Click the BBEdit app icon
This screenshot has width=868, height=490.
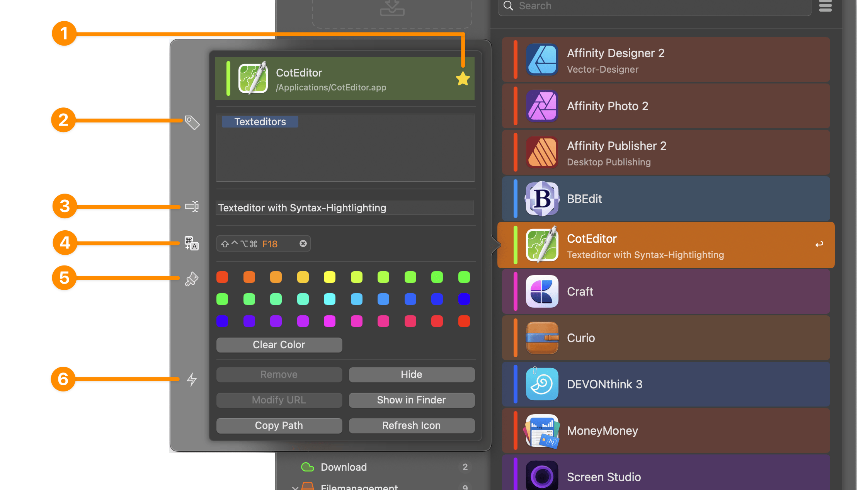point(542,199)
